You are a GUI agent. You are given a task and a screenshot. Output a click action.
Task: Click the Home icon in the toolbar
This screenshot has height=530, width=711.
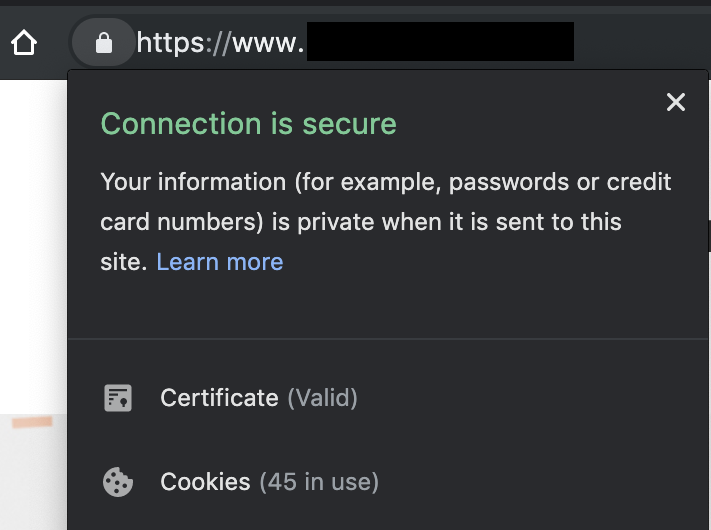(x=24, y=43)
